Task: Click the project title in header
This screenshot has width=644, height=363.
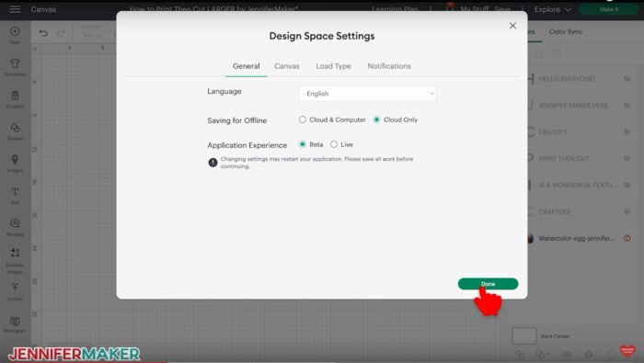Action: (214, 9)
